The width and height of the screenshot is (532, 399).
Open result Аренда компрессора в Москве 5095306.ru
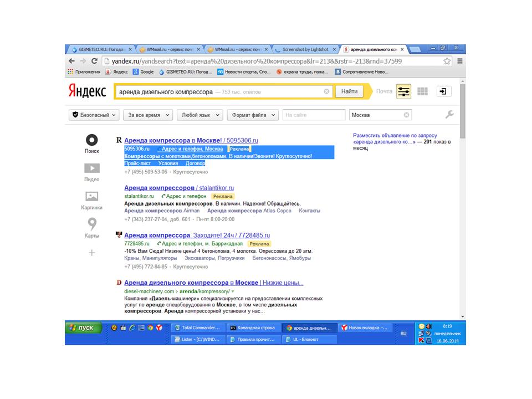[191, 140]
